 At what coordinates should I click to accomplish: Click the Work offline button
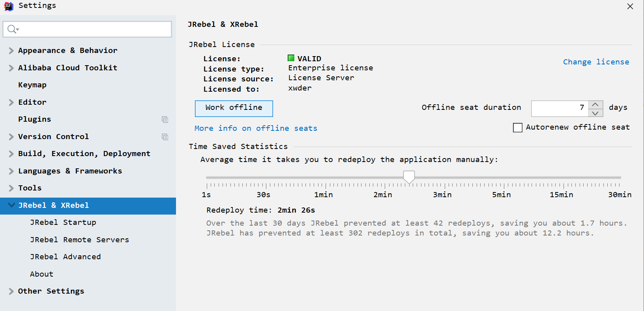pos(234,108)
